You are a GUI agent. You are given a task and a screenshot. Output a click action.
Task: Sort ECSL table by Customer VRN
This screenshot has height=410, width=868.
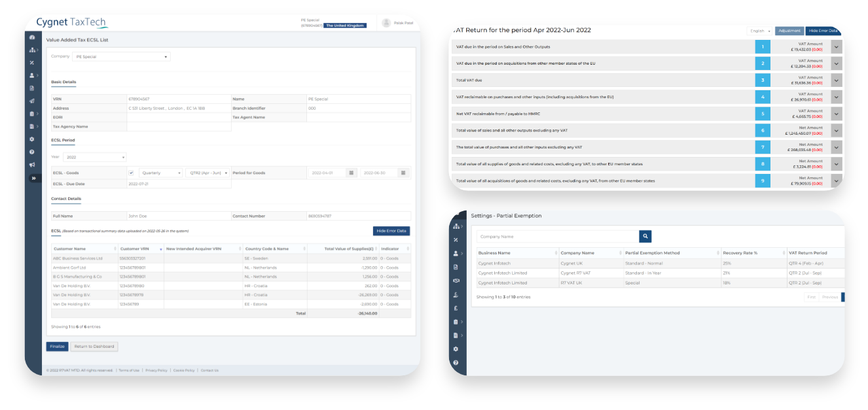click(141, 248)
